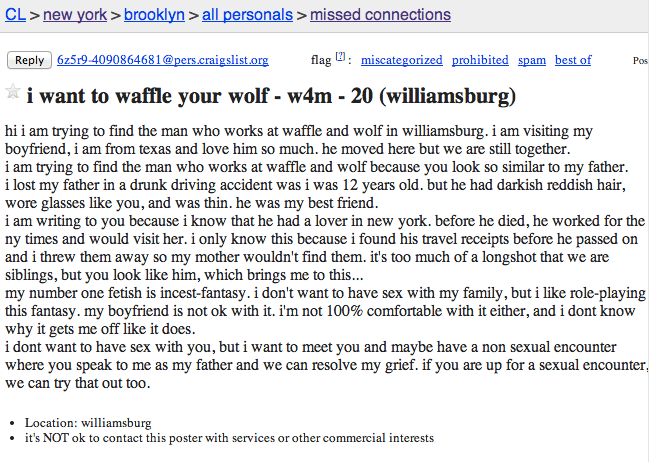This screenshot has height=462, width=649.
Task: Click the commercial interests notice line
Action: click(x=229, y=438)
